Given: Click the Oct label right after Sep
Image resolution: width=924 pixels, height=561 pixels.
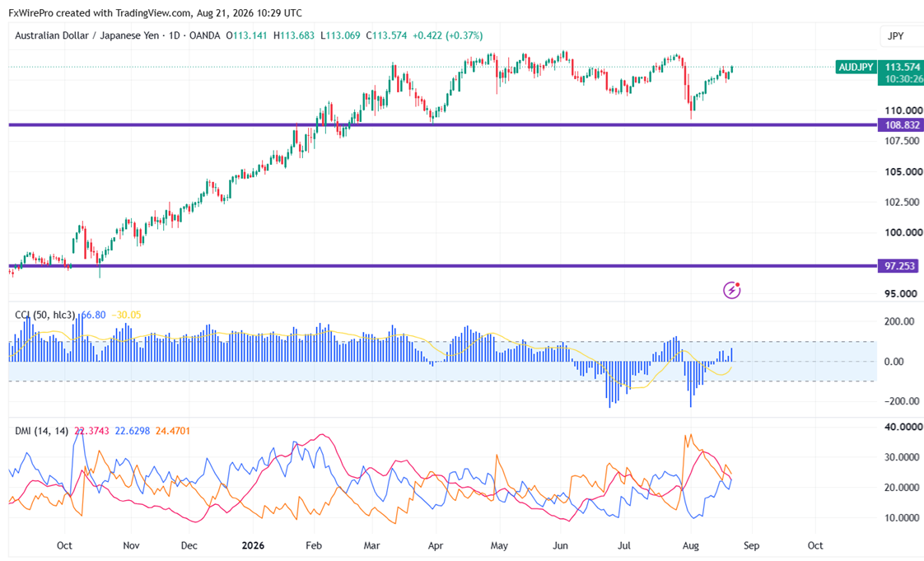Looking at the screenshot, I should click(x=815, y=545).
